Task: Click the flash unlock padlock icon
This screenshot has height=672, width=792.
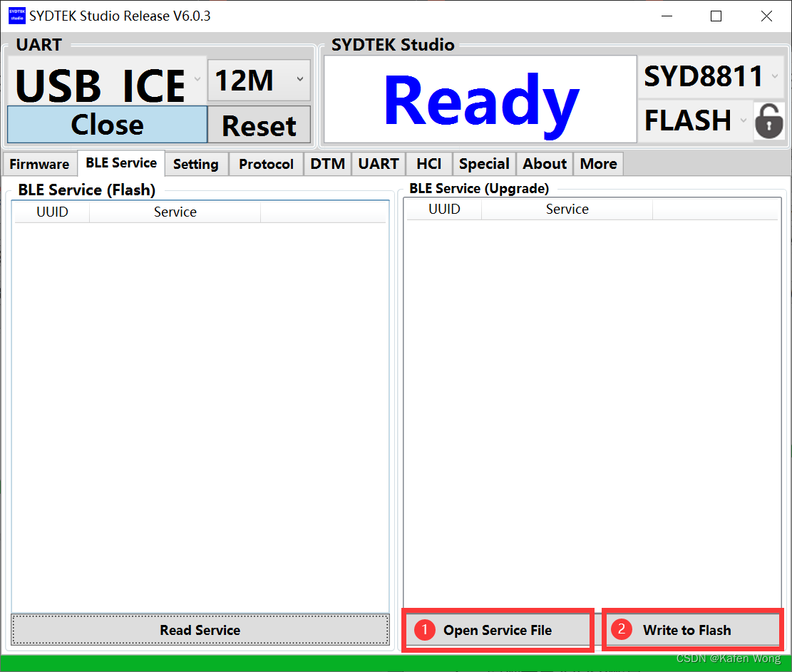Action: tap(768, 121)
